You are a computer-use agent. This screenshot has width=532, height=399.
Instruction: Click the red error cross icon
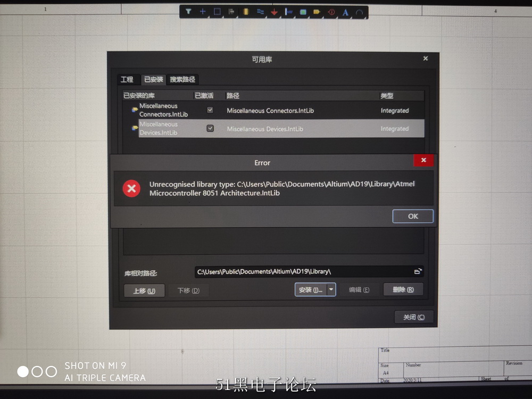pos(131,189)
